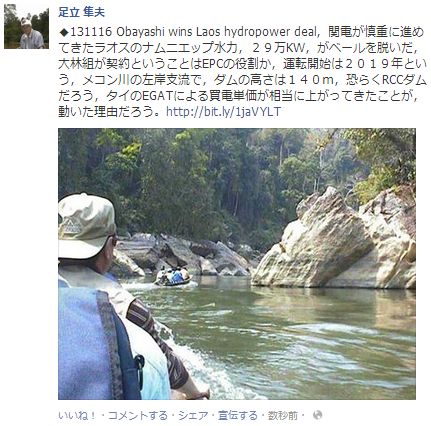Click 足立 隼夫's profile picture
Viewport: 431px width, 426px height.
click(27, 27)
